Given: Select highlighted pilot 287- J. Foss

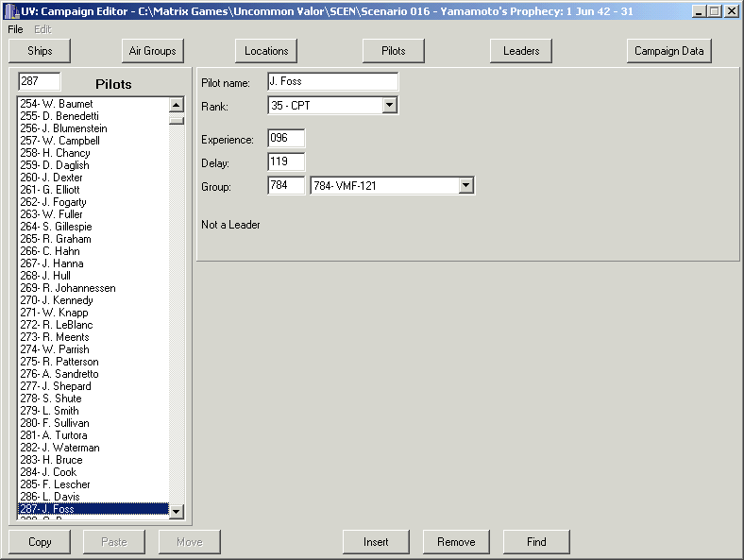Looking at the screenshot, I should (x=93, y=509).
